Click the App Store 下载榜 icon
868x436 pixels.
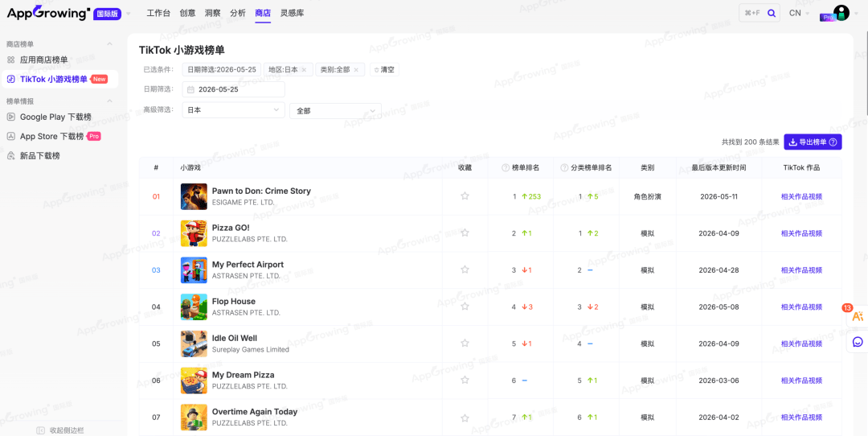(10, 136)
